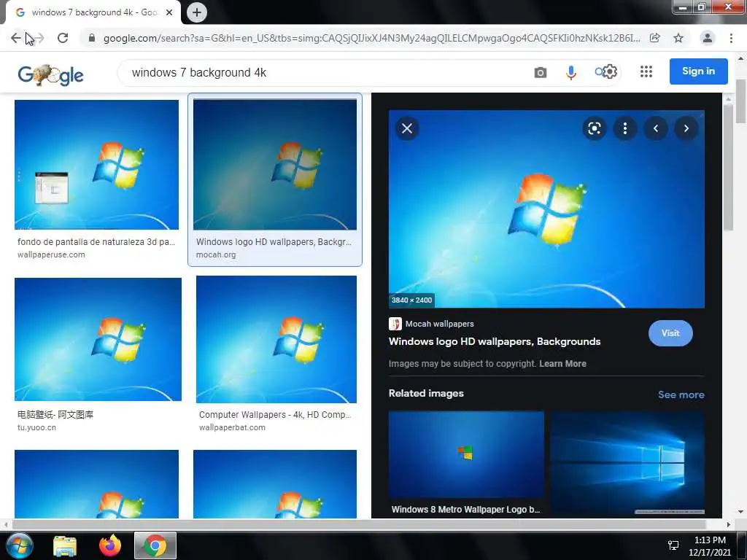Click the Visit button

point(670,333)
